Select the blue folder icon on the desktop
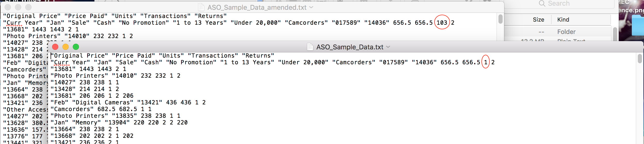This screenshot has height=144, width=644. 638,25
